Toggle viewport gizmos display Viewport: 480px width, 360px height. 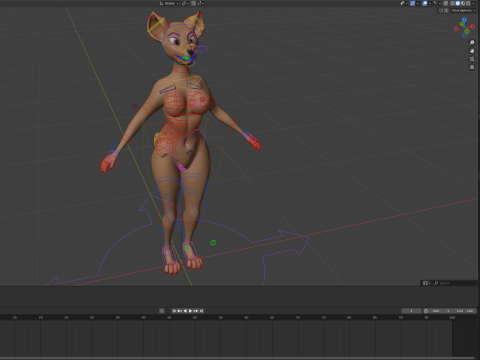pyautogui.click(x=412, y=3)
